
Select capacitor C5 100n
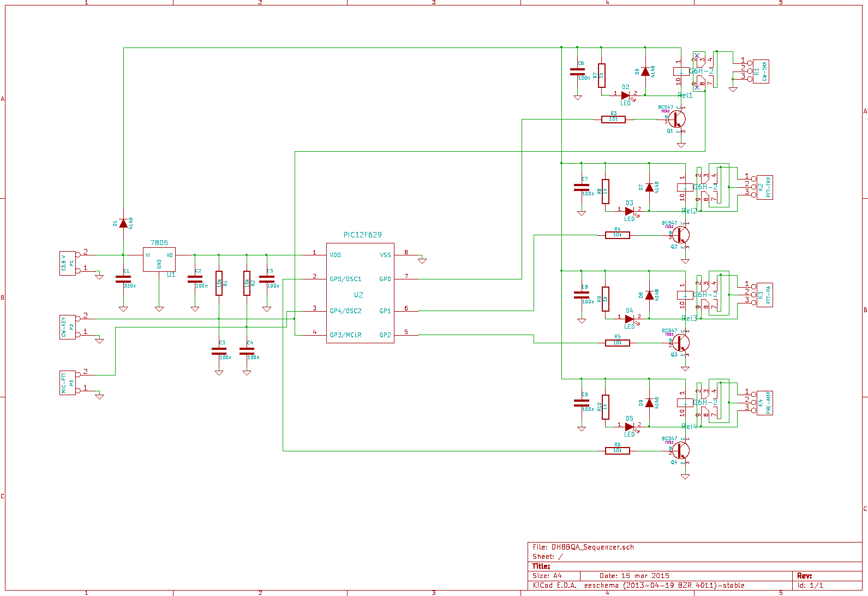click(267, 279)
